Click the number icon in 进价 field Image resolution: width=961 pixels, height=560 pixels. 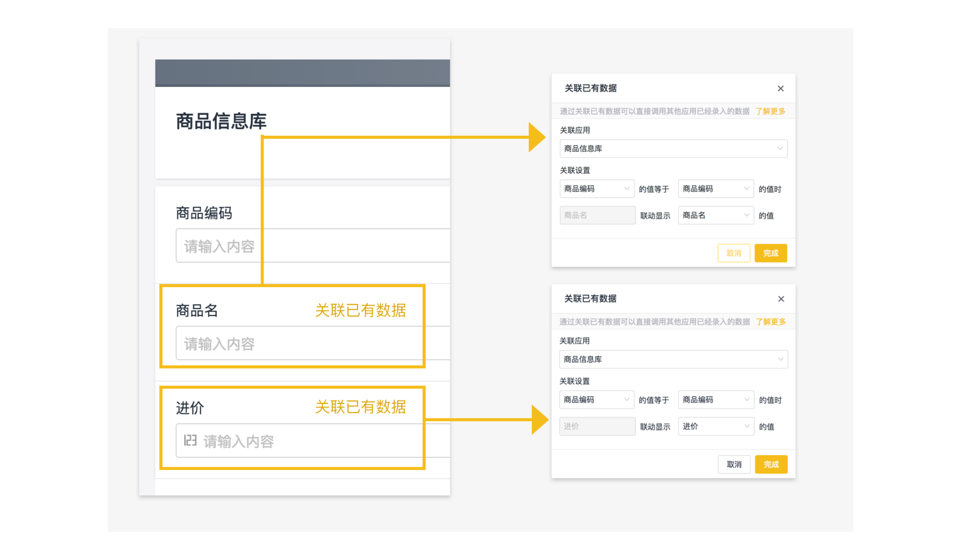tap(190, 440)
